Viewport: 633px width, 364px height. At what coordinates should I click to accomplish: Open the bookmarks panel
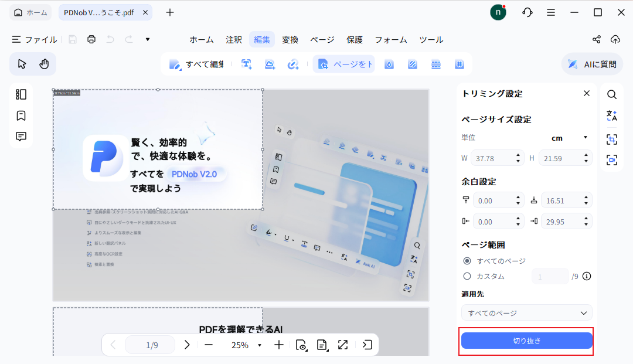click(x=21, y=115)
